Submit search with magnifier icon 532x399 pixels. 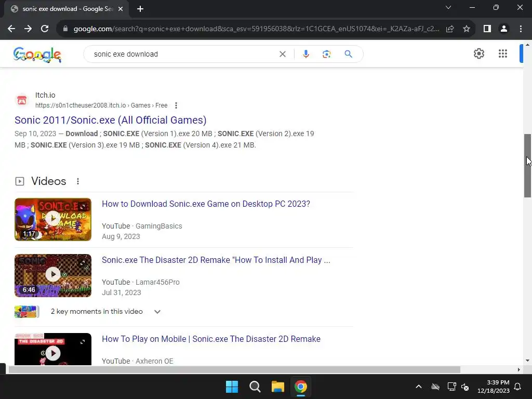[x=349, y=54]
